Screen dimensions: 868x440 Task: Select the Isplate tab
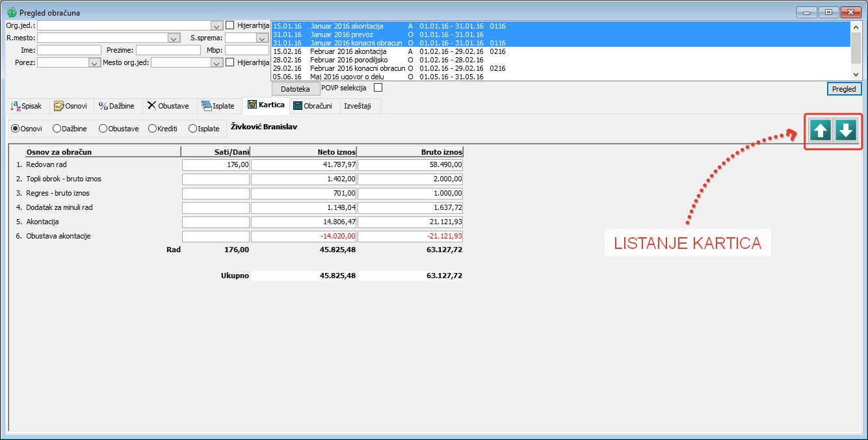(x=218, y=106)
